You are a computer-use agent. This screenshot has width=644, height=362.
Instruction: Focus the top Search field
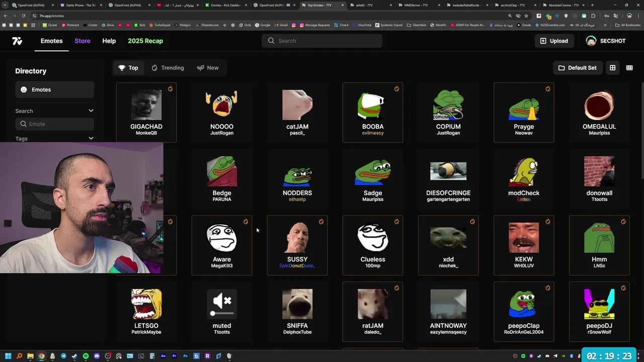pos(322,41)
